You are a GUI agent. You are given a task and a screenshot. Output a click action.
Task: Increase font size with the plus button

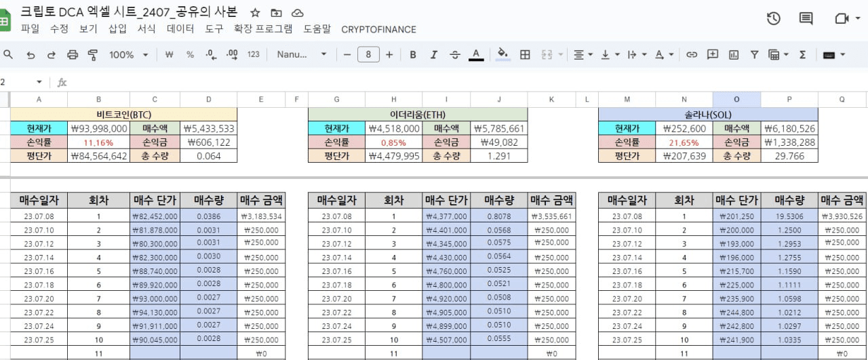point(389,55)
